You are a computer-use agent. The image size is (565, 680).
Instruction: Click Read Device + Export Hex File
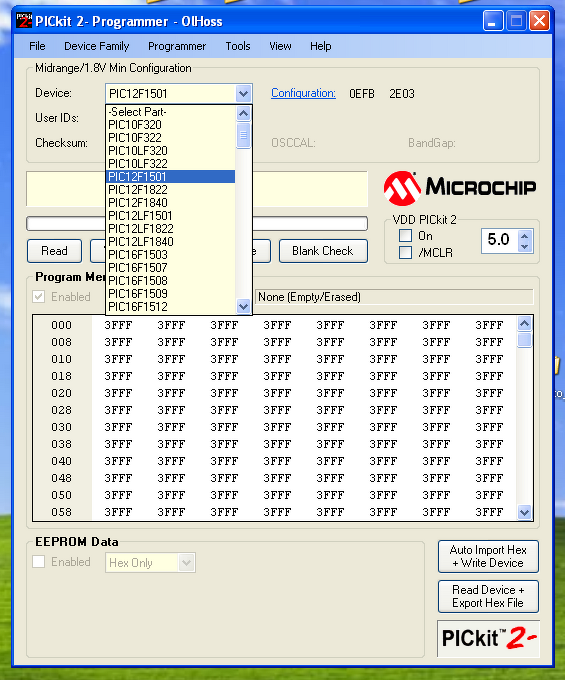coord(488,597)
